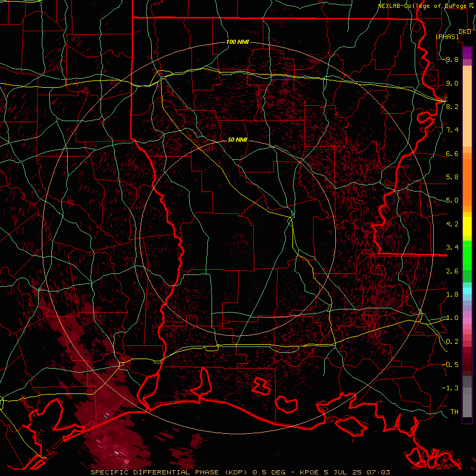This screenshot has width=476, height=476.
Task: Click the 'KPOE' radar site identifier
Action: [x=309, y=472]
